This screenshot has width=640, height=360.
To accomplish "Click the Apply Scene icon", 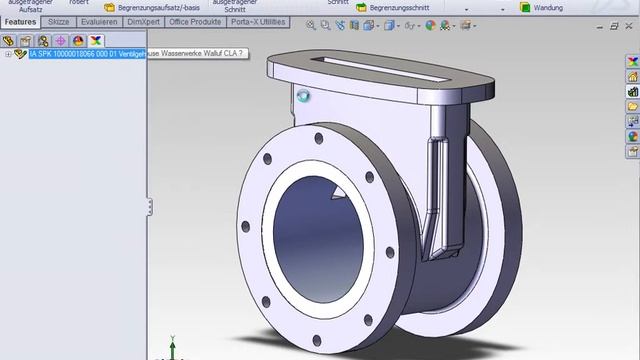I will pos(445,26).
